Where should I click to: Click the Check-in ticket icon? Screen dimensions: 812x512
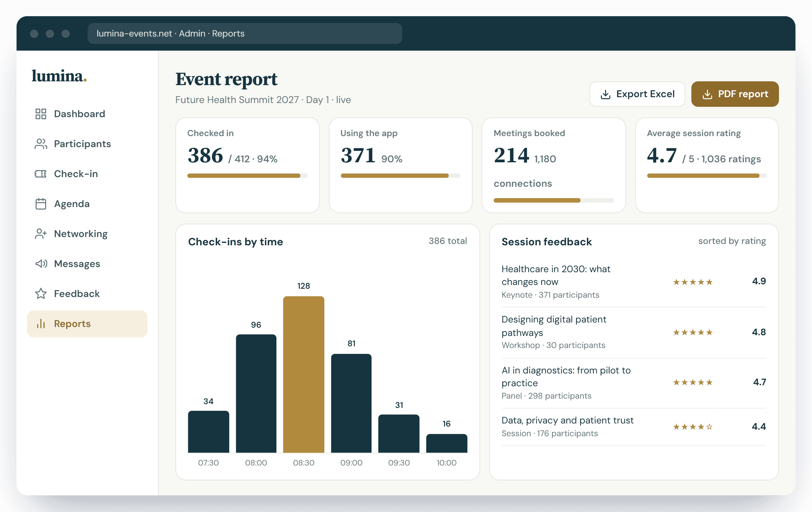pos(41,174)
